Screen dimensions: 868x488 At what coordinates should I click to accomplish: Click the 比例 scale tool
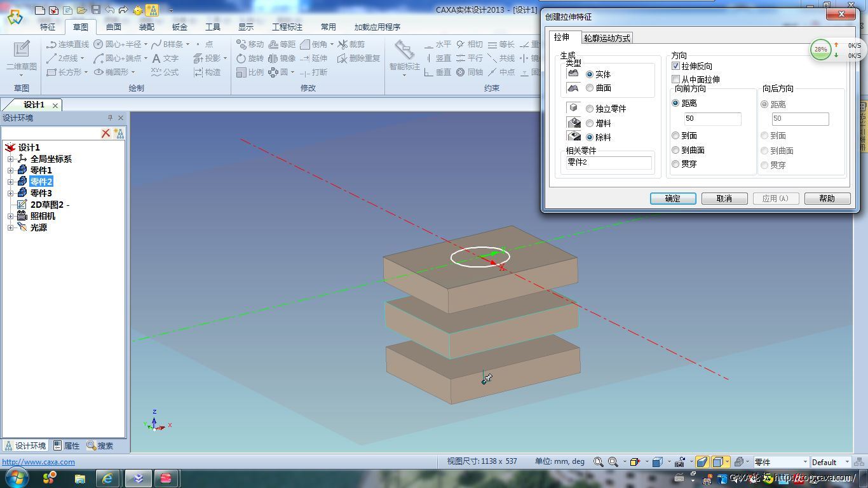pyautogui.click(x=250, y=72)
